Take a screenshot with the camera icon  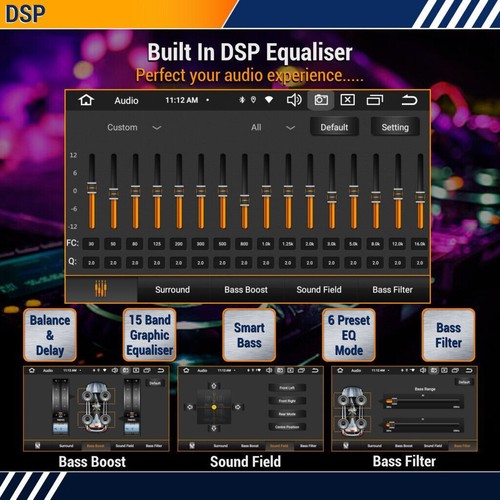tap(321, 100)
